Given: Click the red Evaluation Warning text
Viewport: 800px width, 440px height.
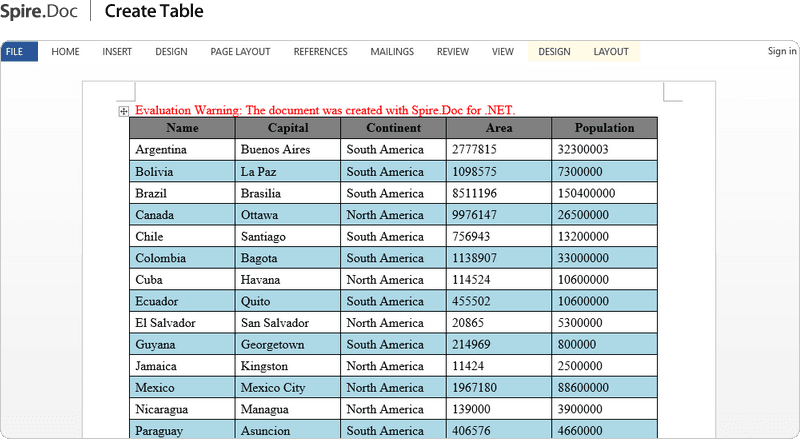Looking at the screenshot, I should click(325, 110).
